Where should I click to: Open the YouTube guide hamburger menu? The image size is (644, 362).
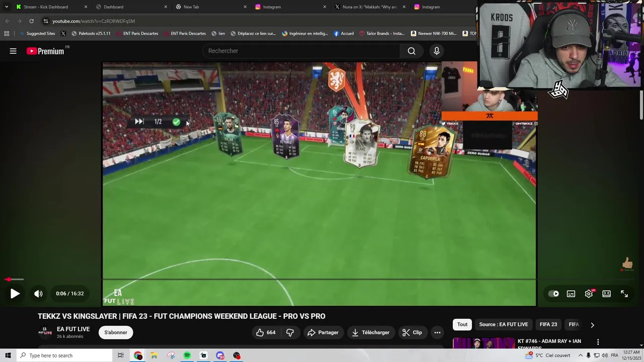point(13,51)
